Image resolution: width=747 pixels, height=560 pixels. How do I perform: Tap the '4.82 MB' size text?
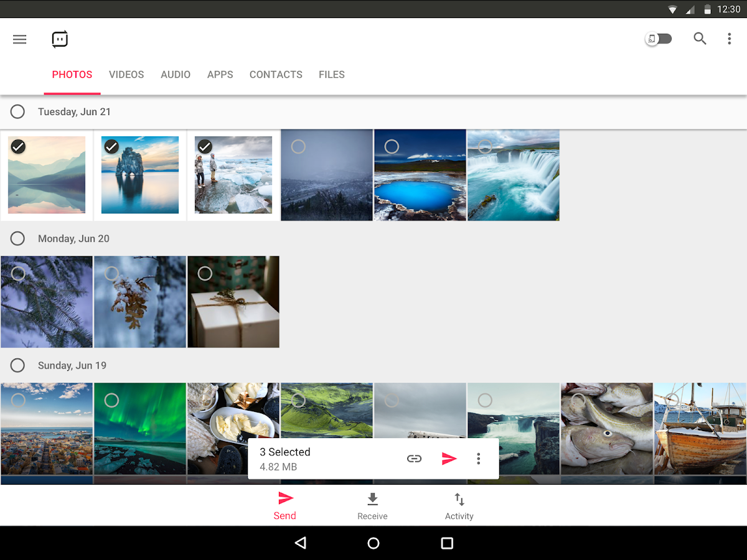(x=278, y=467)
